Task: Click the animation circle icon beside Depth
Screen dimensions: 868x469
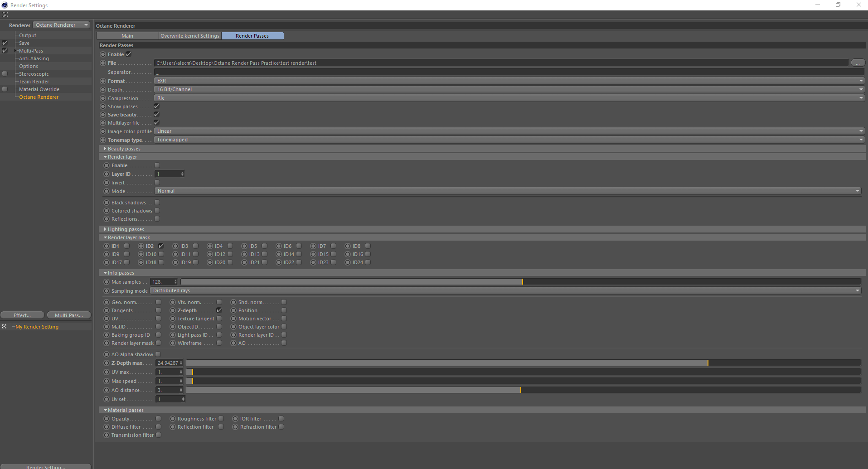Action: pyautogui.click(x=103, y=90)
